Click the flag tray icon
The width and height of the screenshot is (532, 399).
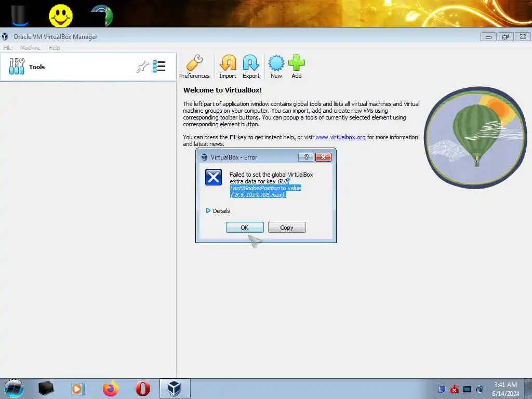[x=442, y=389]
